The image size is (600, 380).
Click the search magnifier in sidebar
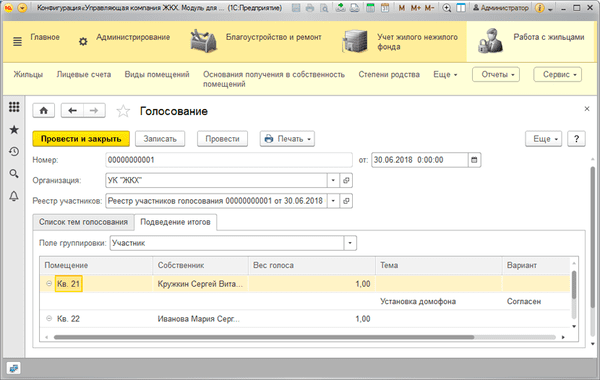14,174
